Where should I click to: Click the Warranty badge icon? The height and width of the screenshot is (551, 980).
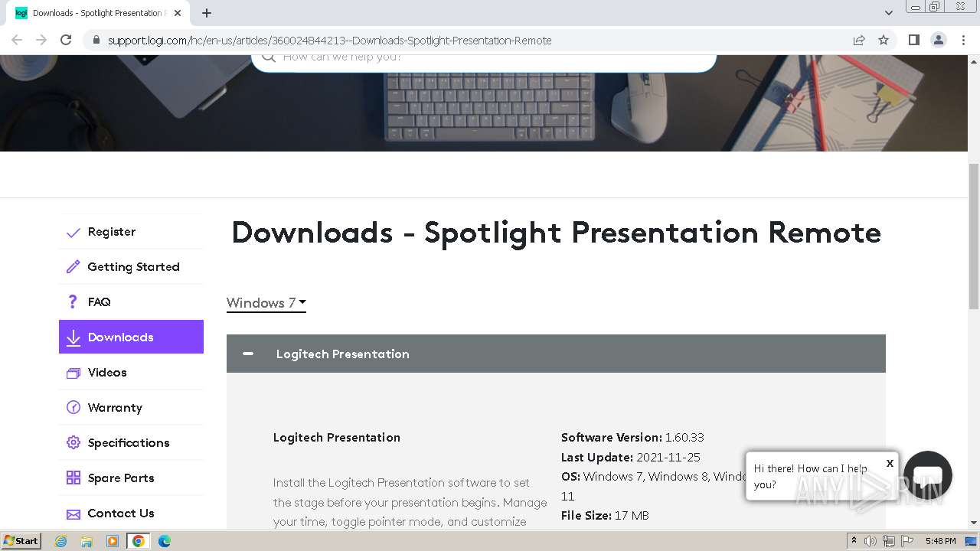73,408
